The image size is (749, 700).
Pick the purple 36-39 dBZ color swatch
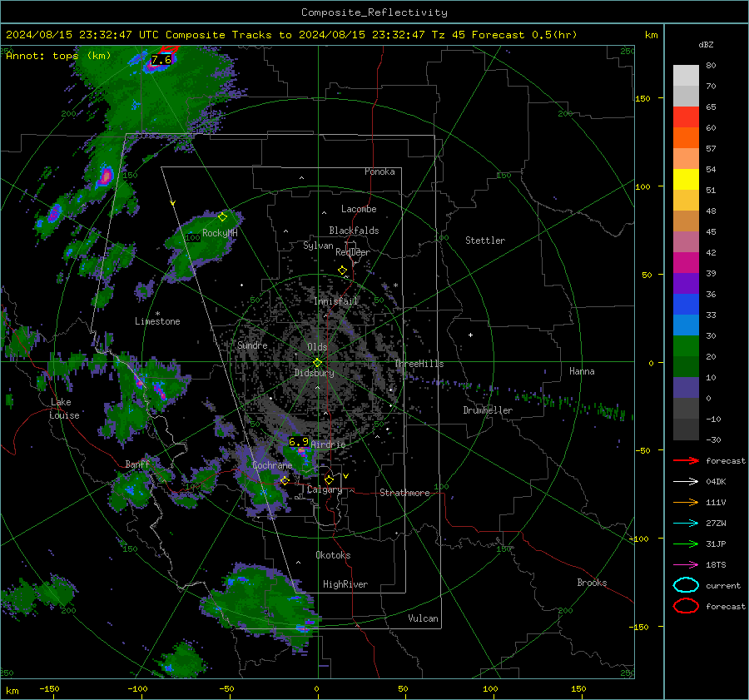click(x=686, y=284)
